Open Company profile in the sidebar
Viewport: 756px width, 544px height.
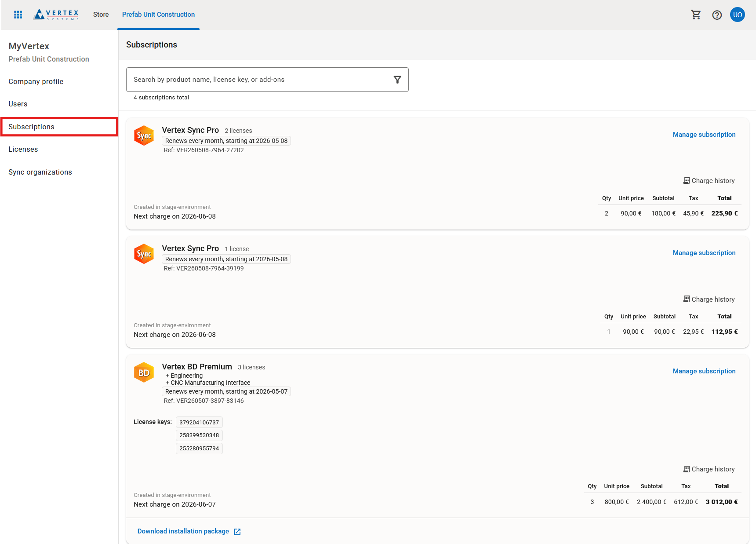point(36,81)
